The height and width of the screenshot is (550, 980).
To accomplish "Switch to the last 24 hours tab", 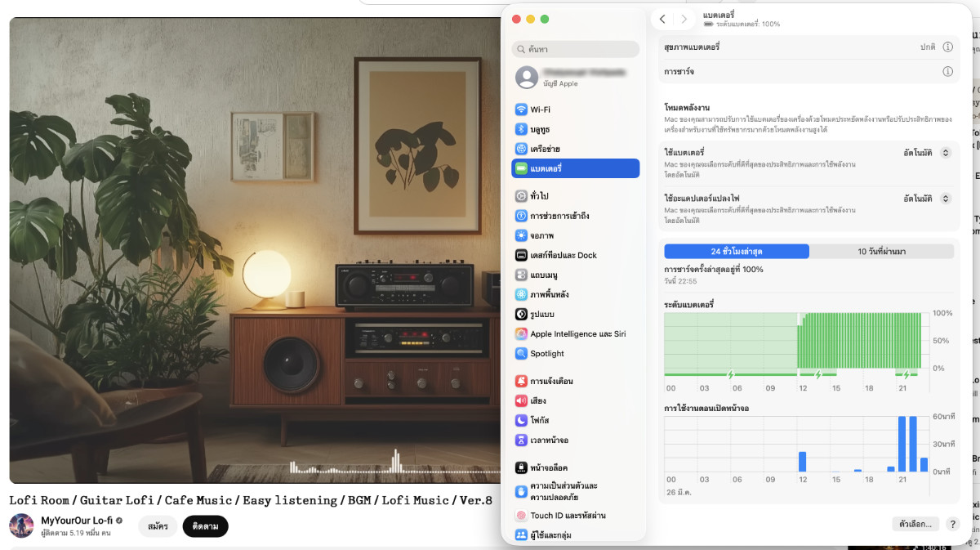I will [x=736, y=251].
